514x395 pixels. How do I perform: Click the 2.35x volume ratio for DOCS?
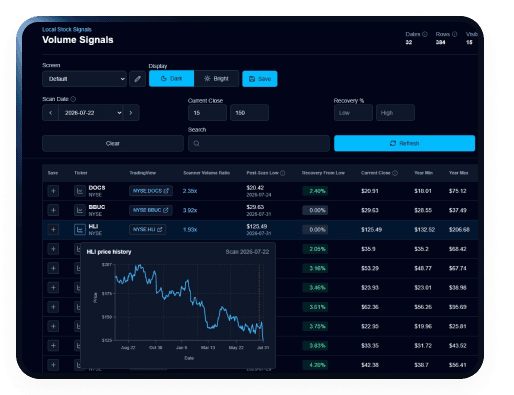tap(190, 191)
